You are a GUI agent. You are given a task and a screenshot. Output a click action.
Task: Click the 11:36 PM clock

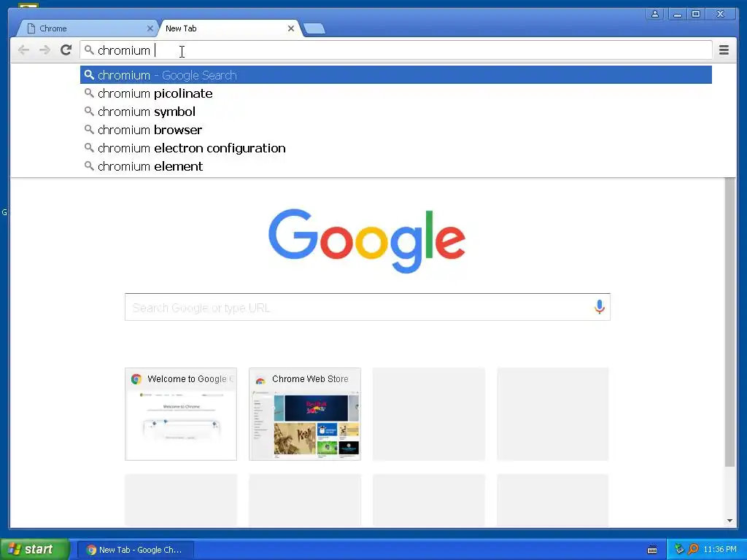720,550
